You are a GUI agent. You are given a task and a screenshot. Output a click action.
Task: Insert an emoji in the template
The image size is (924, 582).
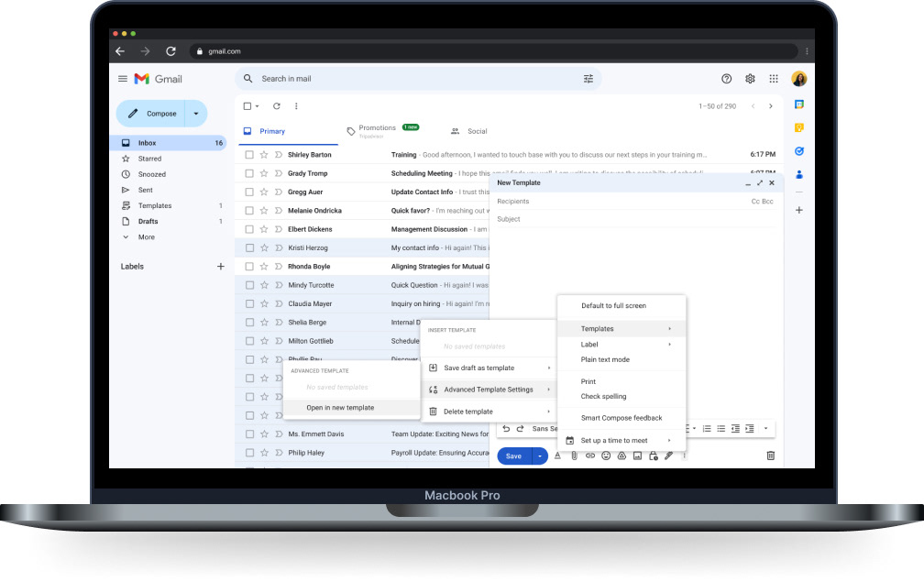[x=606, y=456]
